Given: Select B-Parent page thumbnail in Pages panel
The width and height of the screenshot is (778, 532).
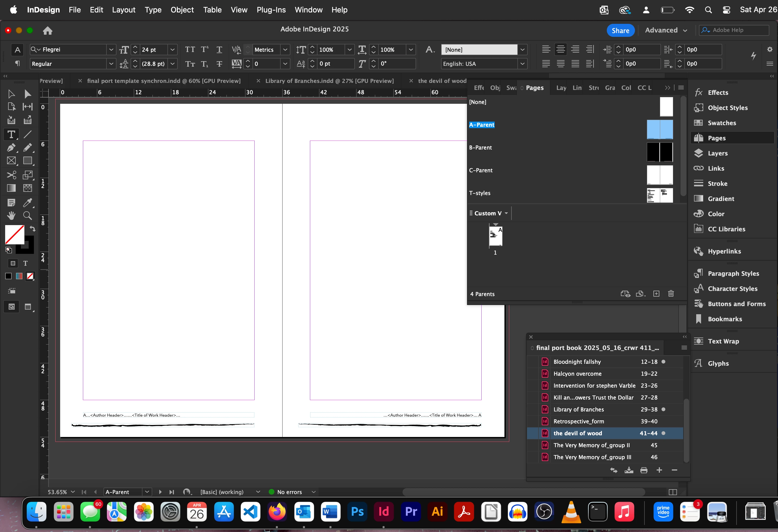Looking at the screenshot, I should point(660,152).
